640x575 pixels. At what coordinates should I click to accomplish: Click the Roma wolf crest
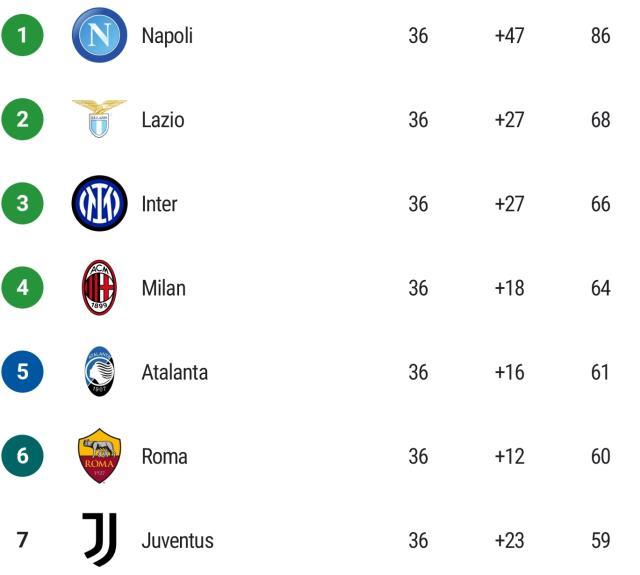pyautogui.click(x=99, y=456)
